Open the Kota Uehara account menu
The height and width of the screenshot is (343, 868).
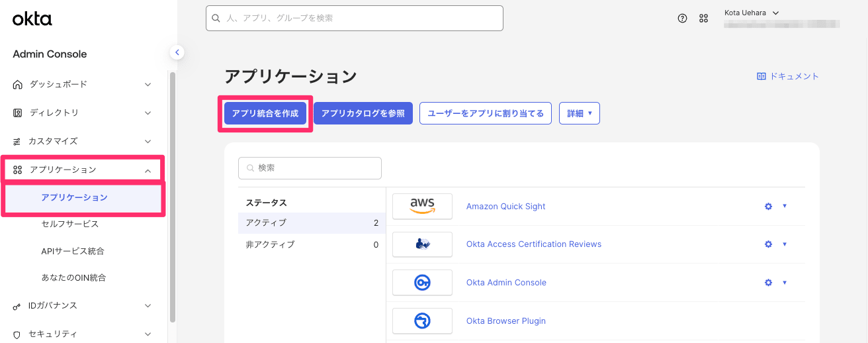pos(752,13)
